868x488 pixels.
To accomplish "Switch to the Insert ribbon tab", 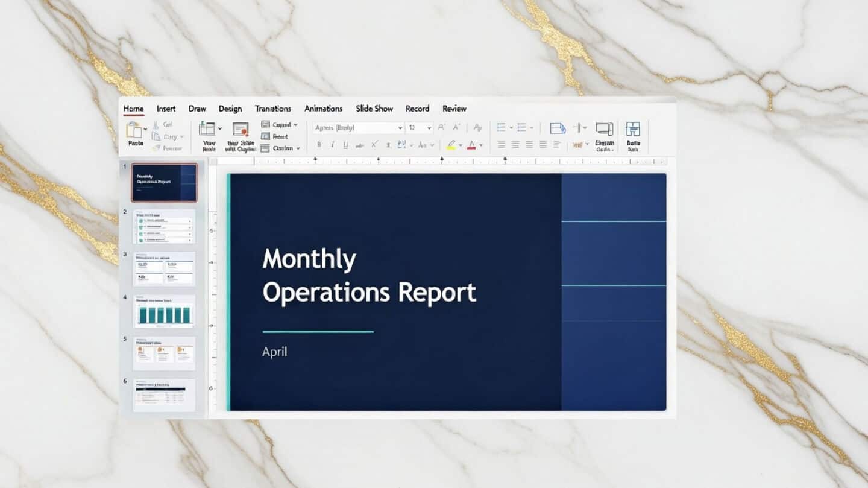I will 166,109.
